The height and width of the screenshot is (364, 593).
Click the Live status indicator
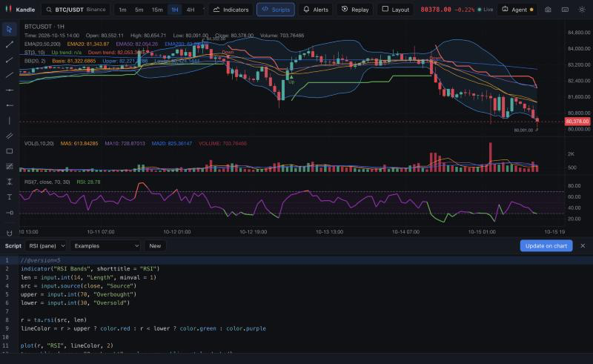486,10
